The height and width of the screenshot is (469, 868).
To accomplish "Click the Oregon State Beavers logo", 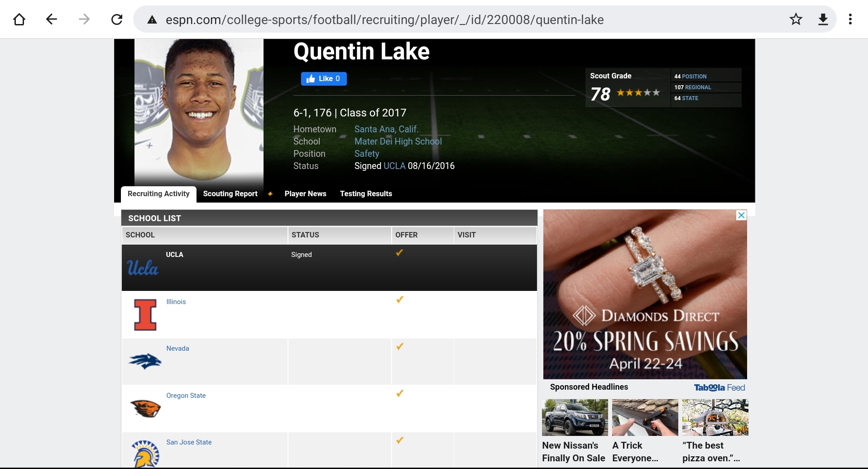I will pyautogui.click(x=145, y=408).
